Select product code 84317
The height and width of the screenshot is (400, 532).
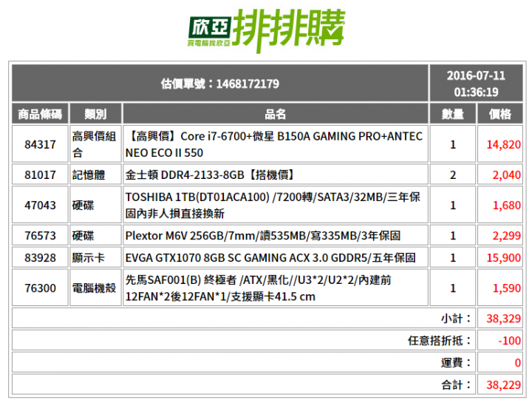[x=40, y=144]
